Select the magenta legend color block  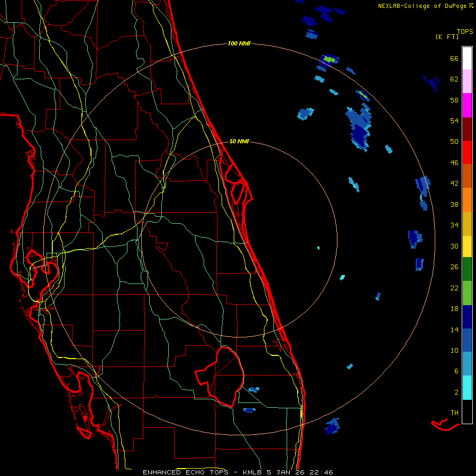(467, 105)
